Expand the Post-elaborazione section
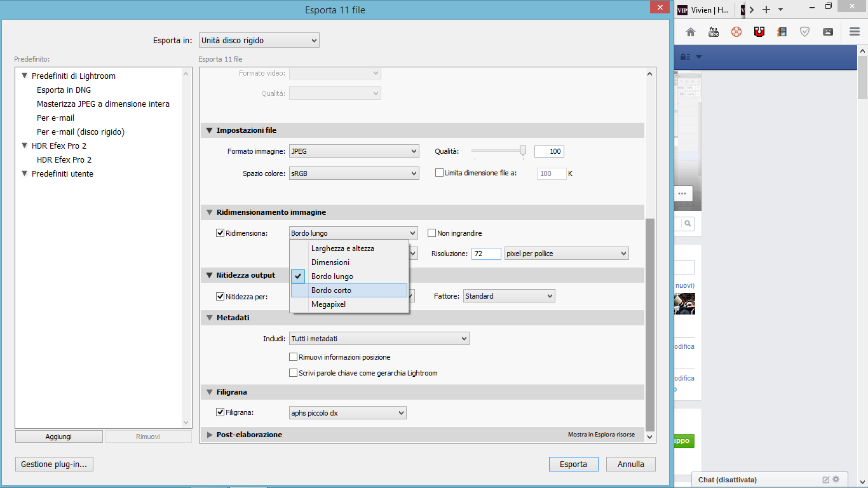868x488 pixels. point(209,435)
